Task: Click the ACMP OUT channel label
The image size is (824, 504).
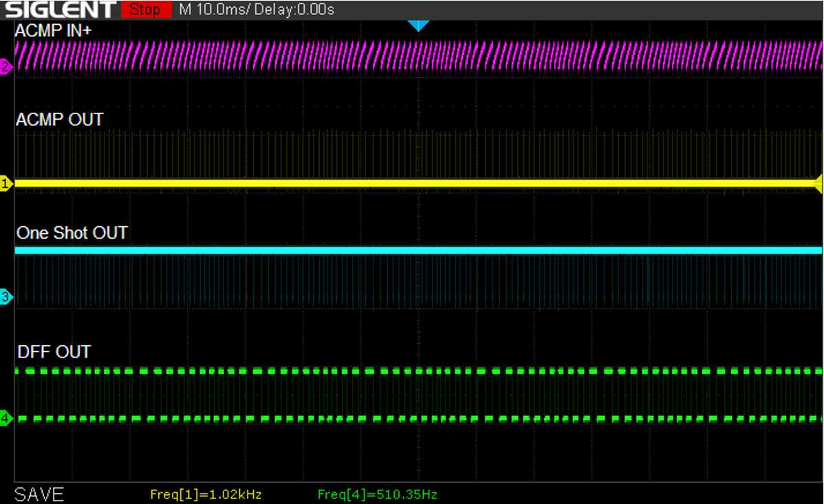Action: [60, 120]
